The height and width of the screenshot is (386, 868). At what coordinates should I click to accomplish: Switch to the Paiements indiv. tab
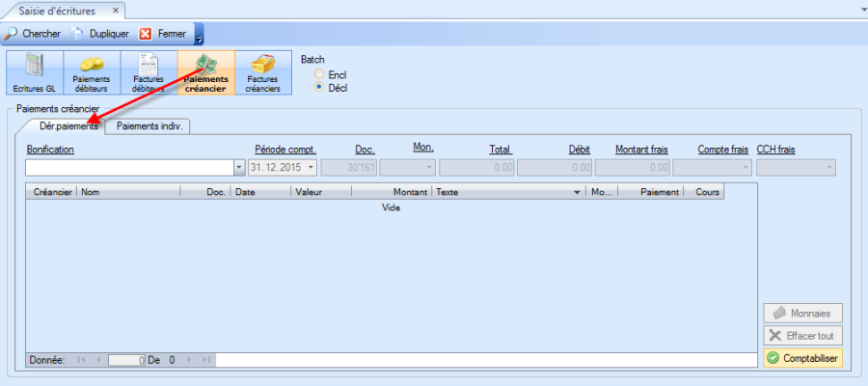point(149,126)
